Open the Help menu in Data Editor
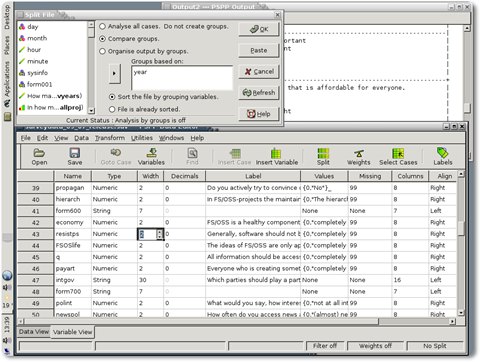The image size is (480, 362). [197, 138]
